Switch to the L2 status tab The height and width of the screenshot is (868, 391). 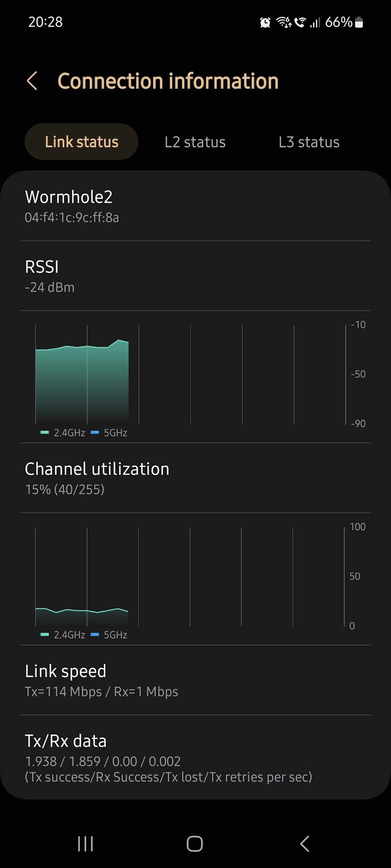pyautogui.click(x=195, y=142)
